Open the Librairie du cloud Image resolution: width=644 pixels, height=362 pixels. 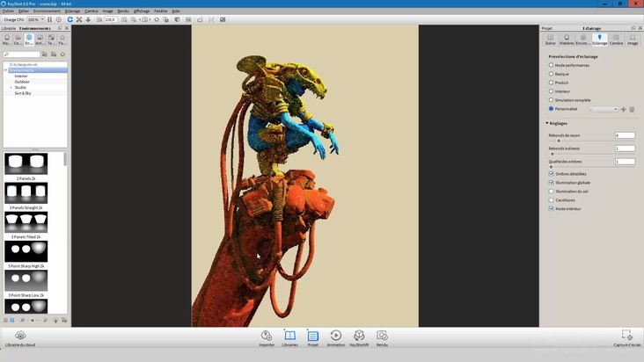coord(20,338)
